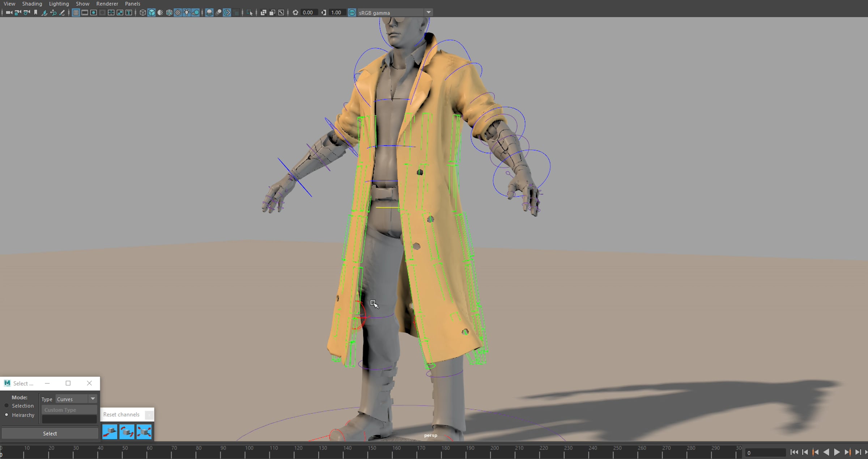Select the Heirarchy mode radio button
868x459 pixels.
click(7, 415)
